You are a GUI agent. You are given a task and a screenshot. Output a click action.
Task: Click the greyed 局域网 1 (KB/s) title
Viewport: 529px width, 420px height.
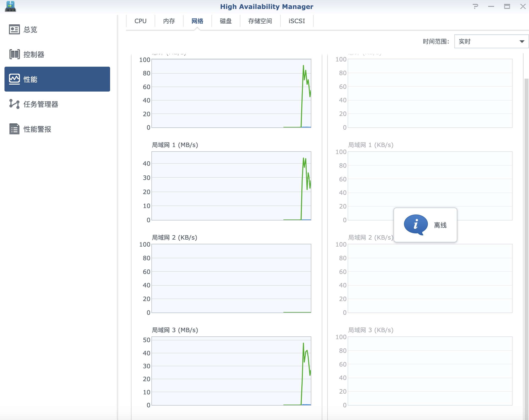point(371,145)
